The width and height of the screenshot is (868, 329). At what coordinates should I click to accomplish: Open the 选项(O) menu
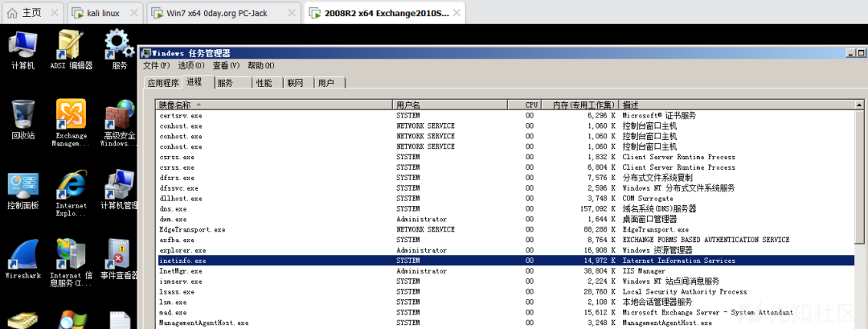tap(191, 65)
